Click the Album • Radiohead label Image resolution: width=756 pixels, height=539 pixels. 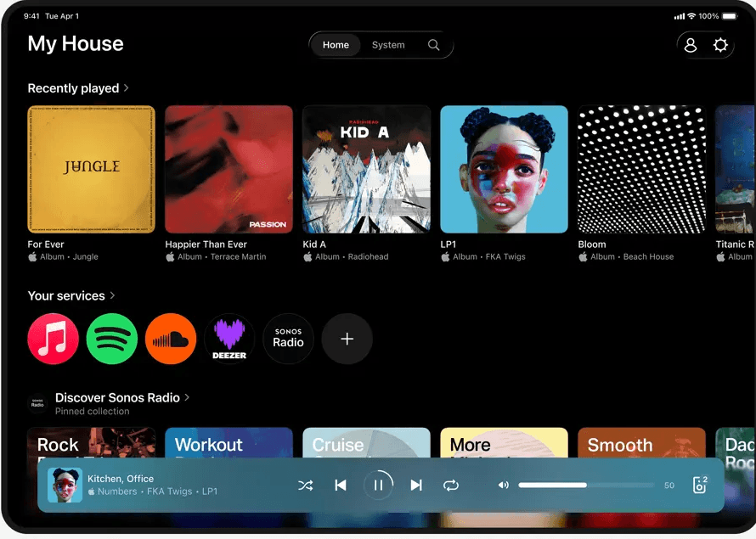pyautogui.click(x=352, y=256)
